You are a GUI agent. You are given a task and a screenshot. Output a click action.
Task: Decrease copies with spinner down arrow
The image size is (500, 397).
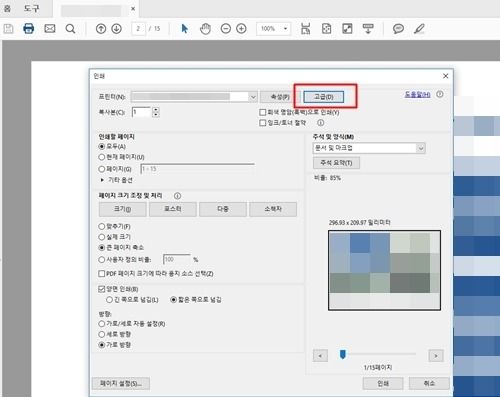pyautogui.click(x=156, y=114)
